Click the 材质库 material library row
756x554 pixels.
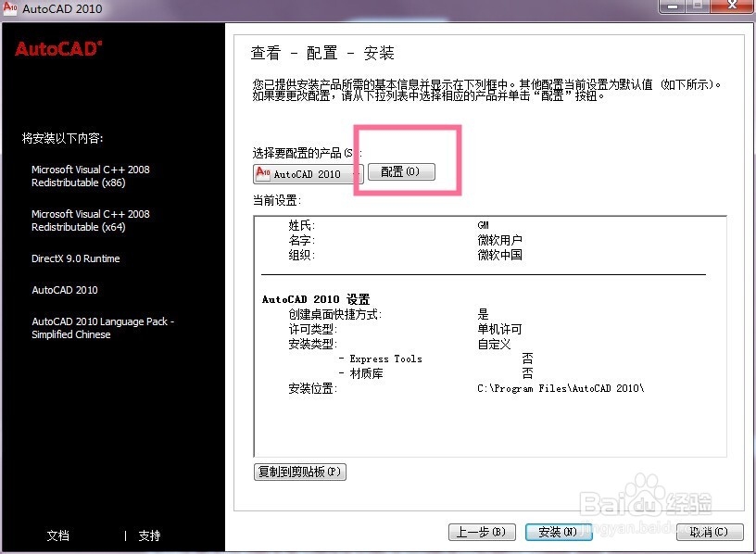click(x=435, y=373)
